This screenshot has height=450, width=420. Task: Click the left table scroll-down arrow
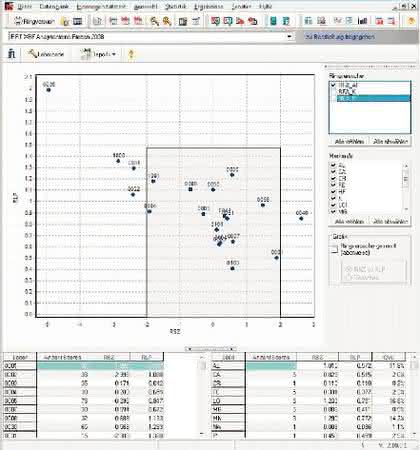click(x=201, y=434)
